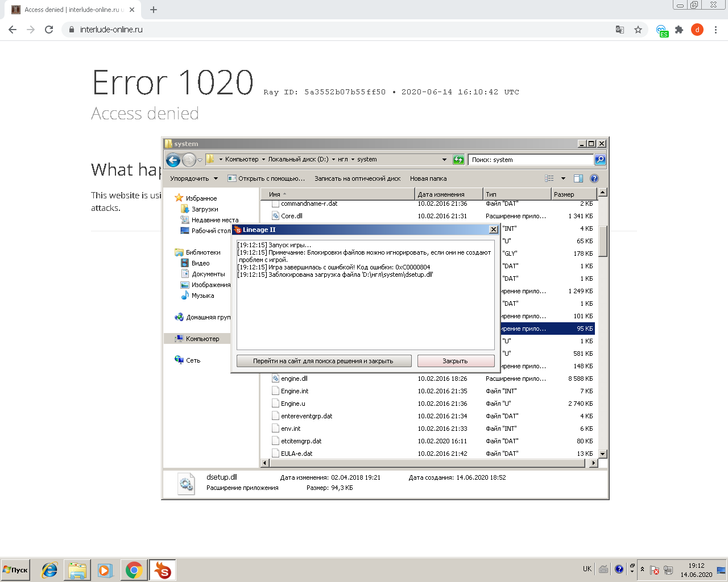Open a new Chrome tab
The image size is (728, 582).
[x=154, y=10]
